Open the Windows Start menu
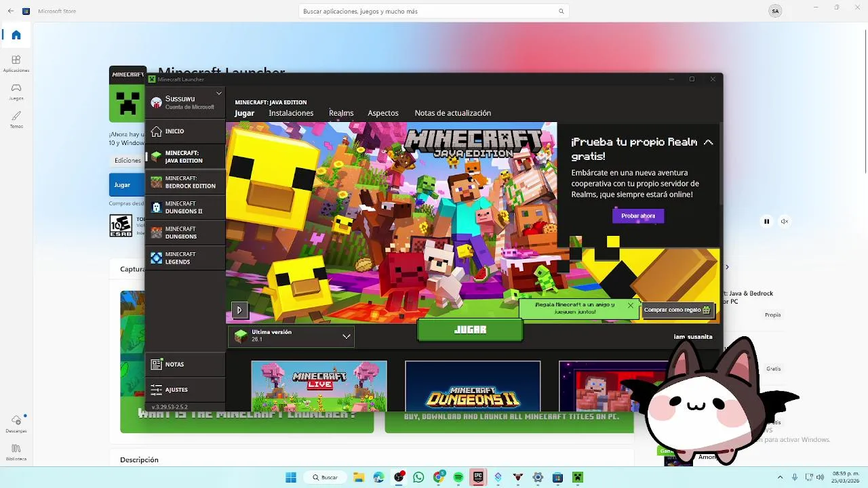The height and width of the screenshot is (488, 868). [x=291, y=477]
